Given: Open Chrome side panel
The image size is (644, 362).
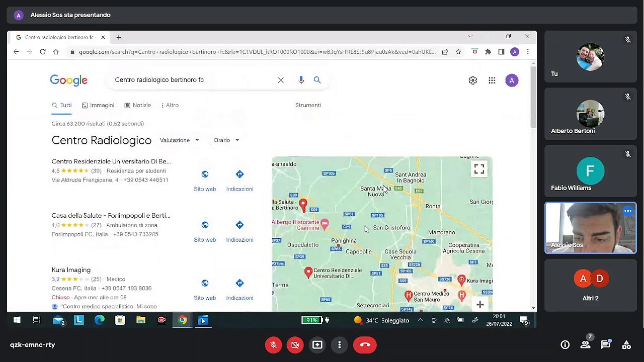Looking at the screenshot, I should [501, 52].
